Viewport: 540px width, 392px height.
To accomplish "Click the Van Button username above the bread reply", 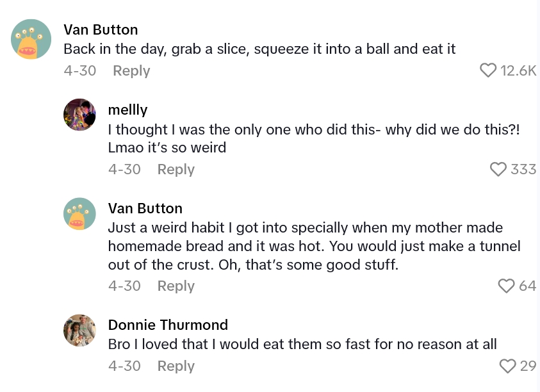I will [x=145, y=208].
